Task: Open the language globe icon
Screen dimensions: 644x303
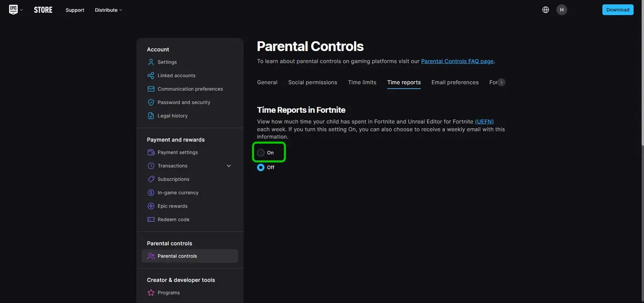Action: [546, 10]
